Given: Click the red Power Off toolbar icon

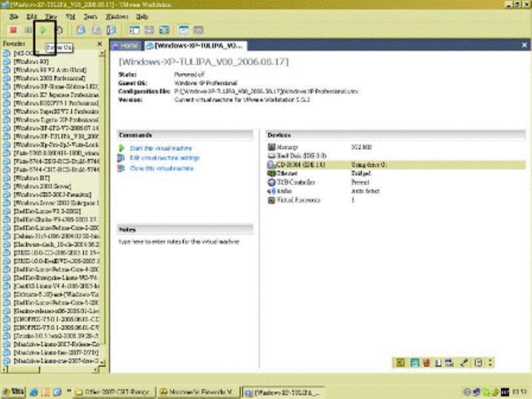Looking at the screenshot, I should (13, 30).
